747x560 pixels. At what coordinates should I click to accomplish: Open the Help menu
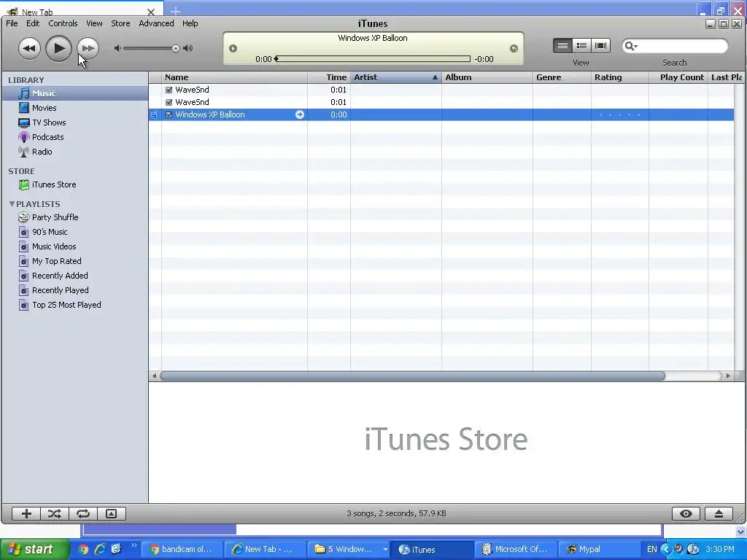pos(190,23)
